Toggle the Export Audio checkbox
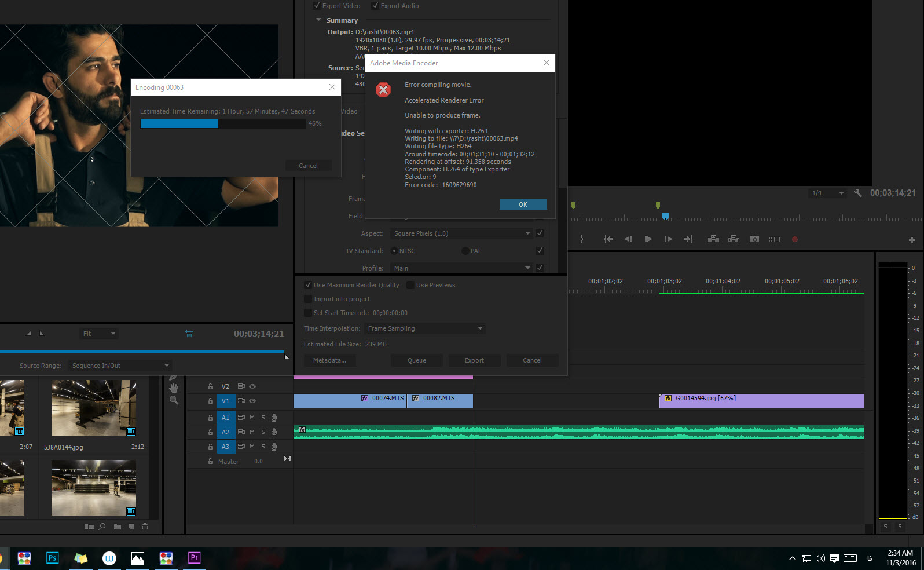The height and width of the screenshot is (570, 924). pos(375,6)
